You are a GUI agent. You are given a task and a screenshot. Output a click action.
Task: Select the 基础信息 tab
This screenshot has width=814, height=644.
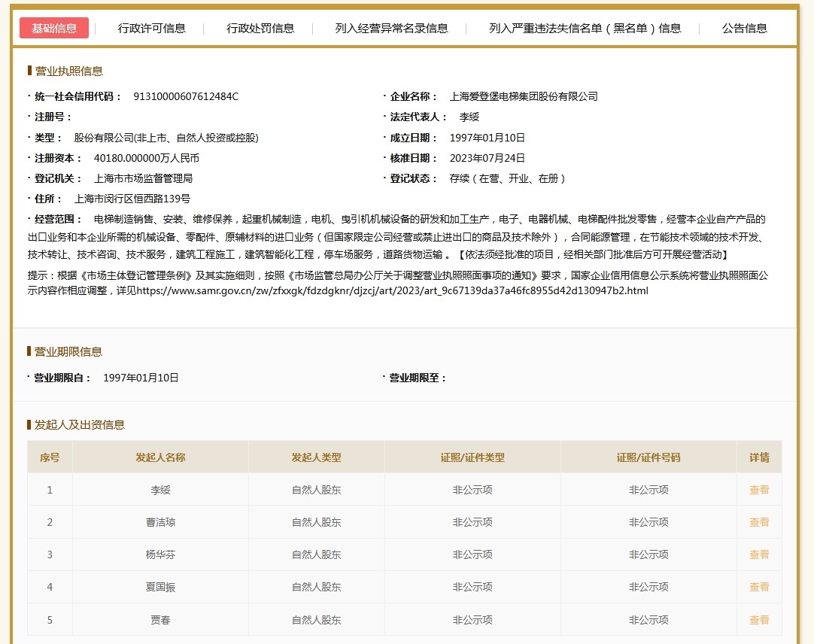(54, 29)
